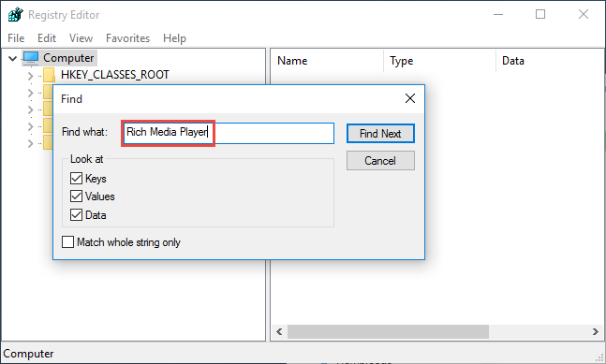606x364 pixels.
Task: Expand the last root key in tree
Action: 31,143
